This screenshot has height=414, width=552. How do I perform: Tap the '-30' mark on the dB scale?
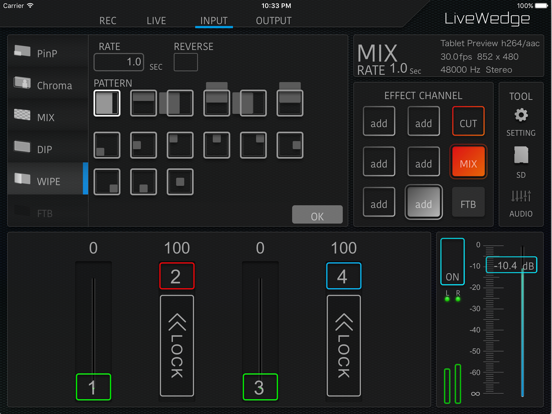[x=475, y=308]
